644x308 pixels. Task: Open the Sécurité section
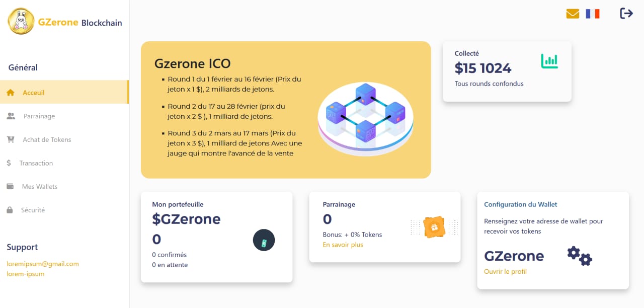coord(33,210)
